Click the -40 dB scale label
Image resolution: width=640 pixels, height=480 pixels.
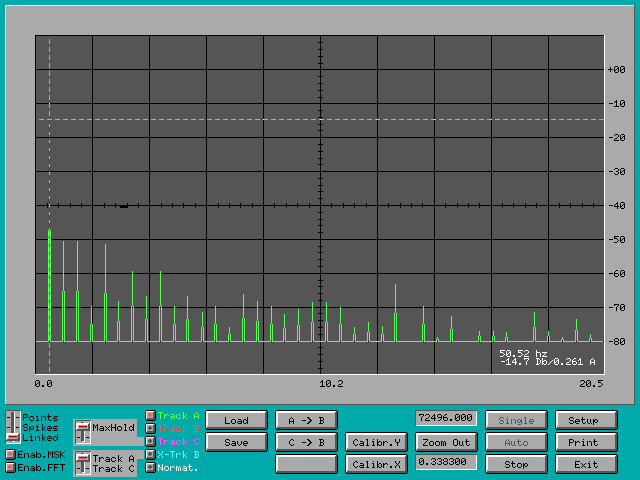616,206
